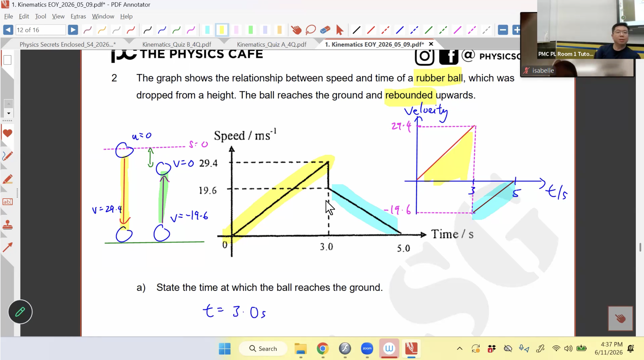Open the page thumbnails sidebar icon
This screenshot has height=360, width=644.
(x=7, y=60)
